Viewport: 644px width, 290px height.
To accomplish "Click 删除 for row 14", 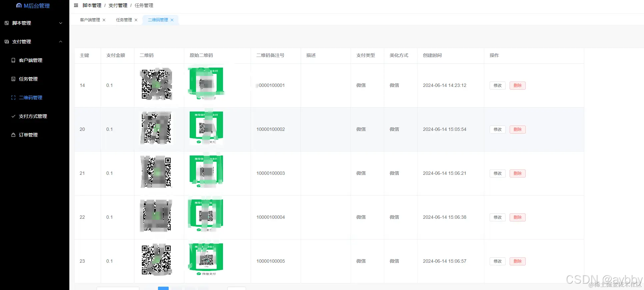I will pyautogui.click(x=518, y=86).
